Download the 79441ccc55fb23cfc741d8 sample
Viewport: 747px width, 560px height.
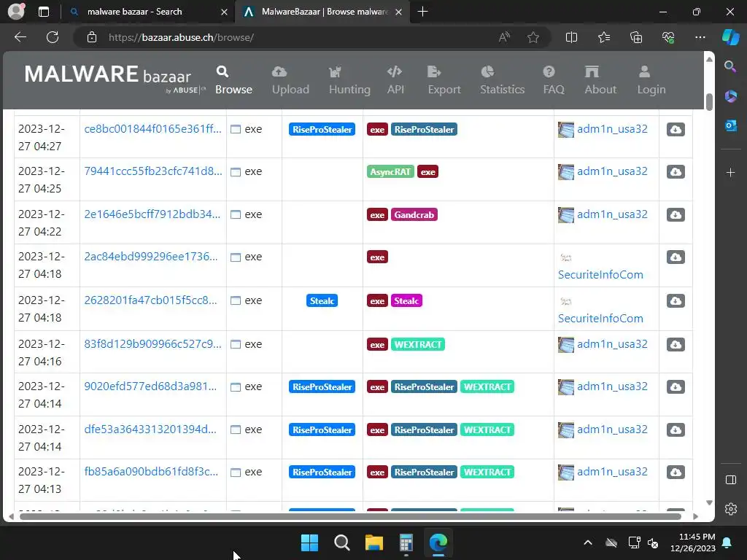(676, 172)
